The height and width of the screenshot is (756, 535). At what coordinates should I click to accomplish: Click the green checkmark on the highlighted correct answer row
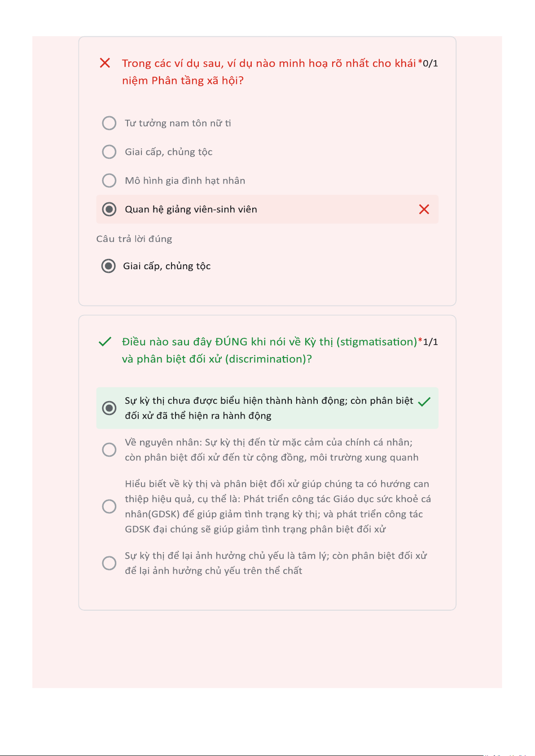click(x=424, y=402)
